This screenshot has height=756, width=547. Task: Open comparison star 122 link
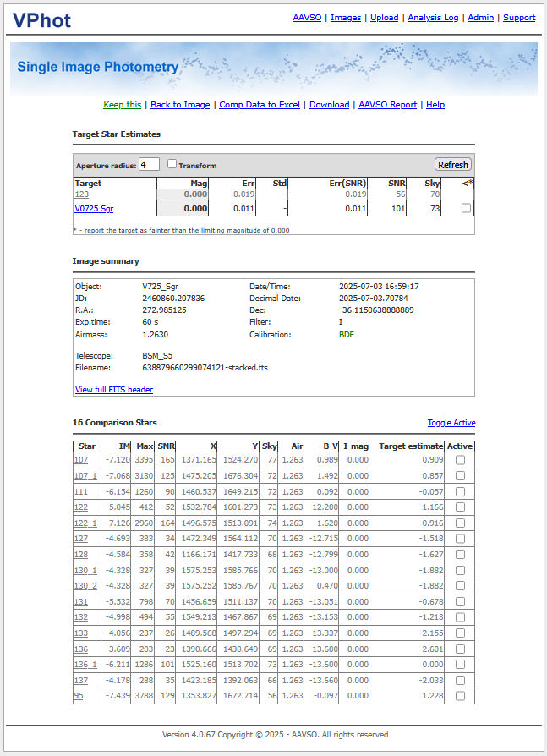81,507
